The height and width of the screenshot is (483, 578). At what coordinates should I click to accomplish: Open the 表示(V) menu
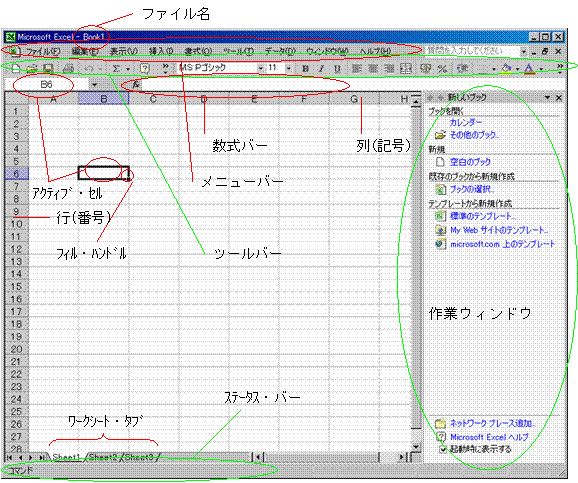(124, 51)
